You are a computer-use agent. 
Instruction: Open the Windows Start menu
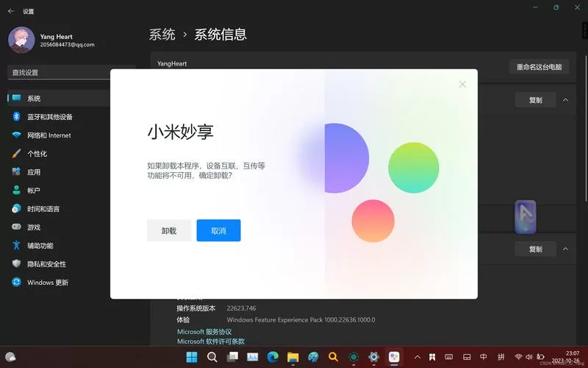[192, 357]
